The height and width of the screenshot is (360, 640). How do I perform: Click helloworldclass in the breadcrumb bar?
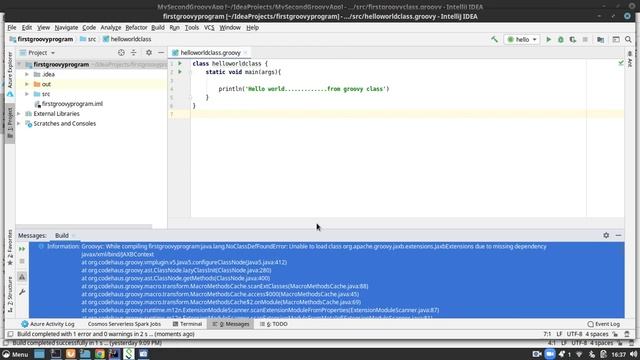point(127,39)
